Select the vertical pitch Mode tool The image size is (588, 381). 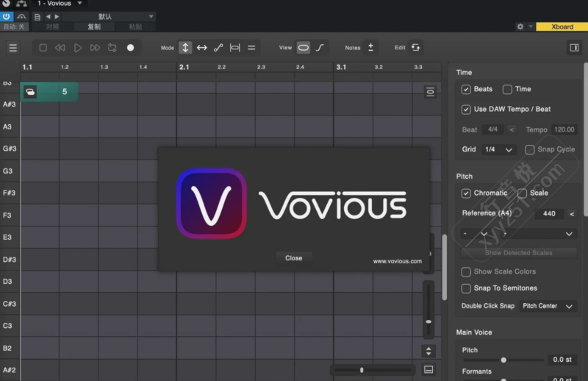coord(185,48)
